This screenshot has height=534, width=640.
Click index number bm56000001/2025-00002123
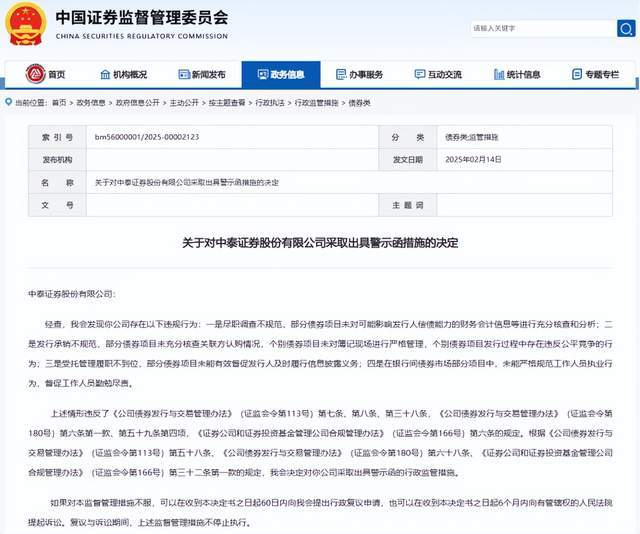point(147,137)
